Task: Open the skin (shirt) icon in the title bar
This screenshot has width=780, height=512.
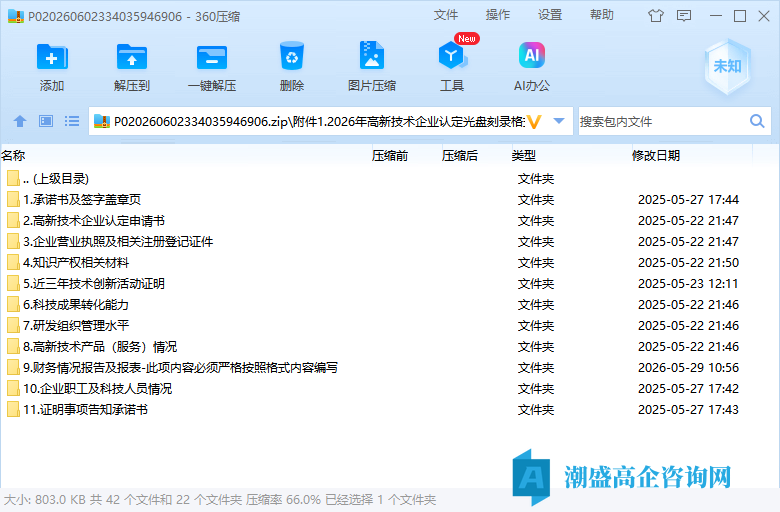Action: coord(656,16)
